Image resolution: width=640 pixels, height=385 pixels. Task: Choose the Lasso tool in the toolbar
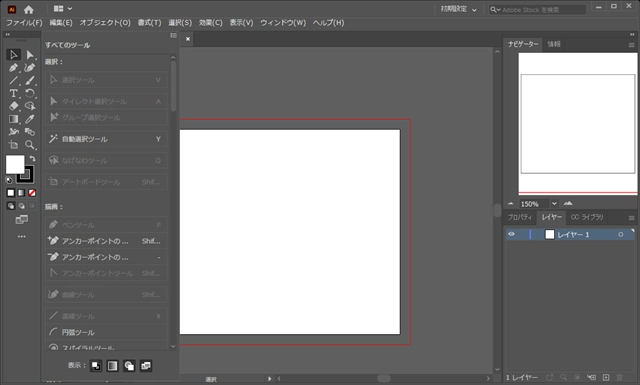pos(29,106)
